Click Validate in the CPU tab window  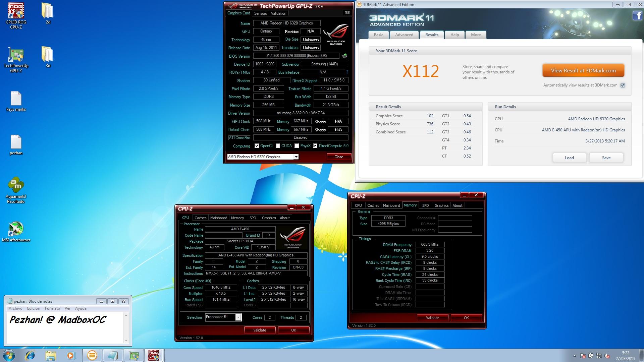point(260,330)
